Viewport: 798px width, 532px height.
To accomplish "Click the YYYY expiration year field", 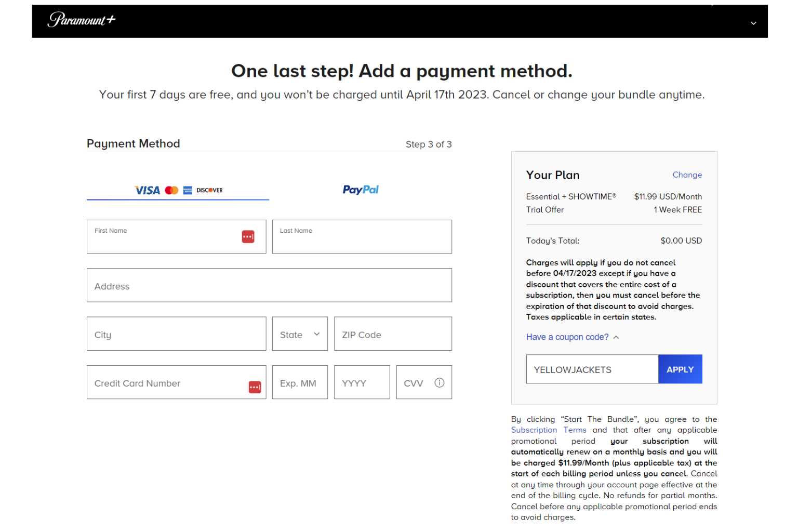I will pos(362,383).
